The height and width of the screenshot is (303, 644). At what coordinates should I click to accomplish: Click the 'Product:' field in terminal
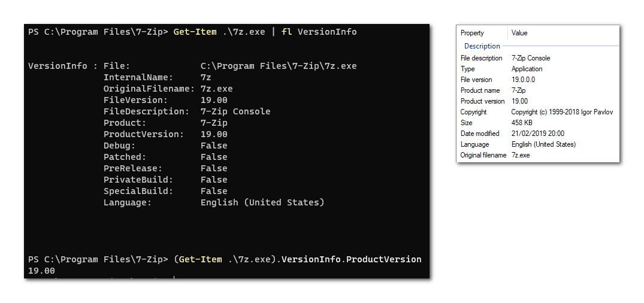pos(125,123)
